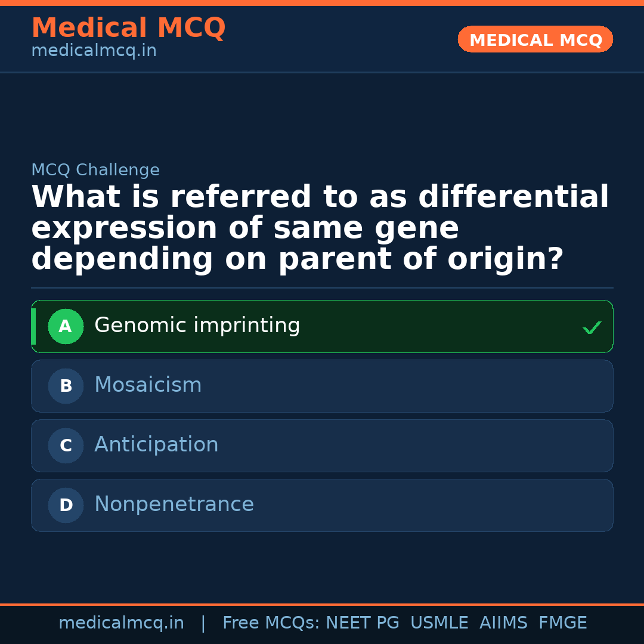Choose the Mosaicism answer text

[148, 385]
